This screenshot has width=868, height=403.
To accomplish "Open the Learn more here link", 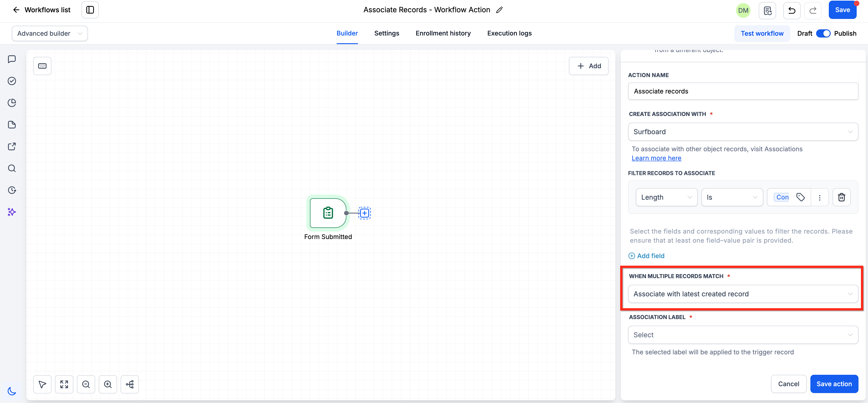I will pyautogui.click(x=656, y=158).
